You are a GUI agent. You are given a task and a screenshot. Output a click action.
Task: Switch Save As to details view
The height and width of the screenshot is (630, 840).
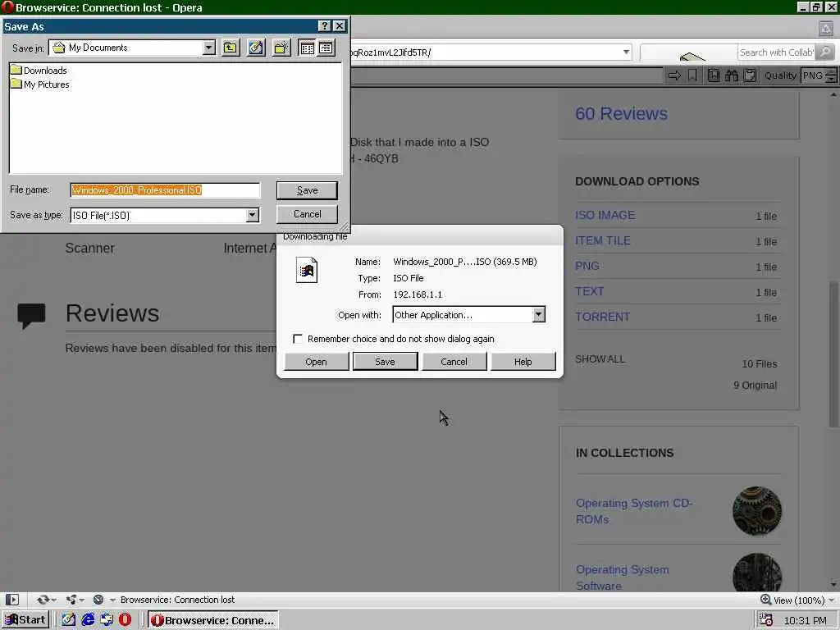326,48
